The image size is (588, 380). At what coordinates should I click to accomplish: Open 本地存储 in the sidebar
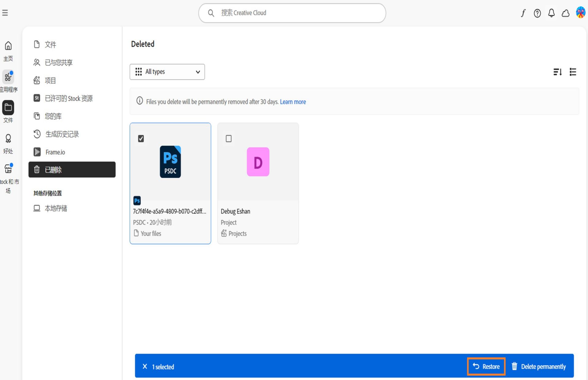click(x=72, y=208)
